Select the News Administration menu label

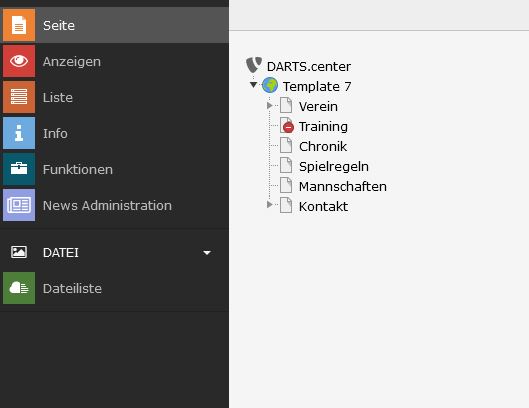107,206
